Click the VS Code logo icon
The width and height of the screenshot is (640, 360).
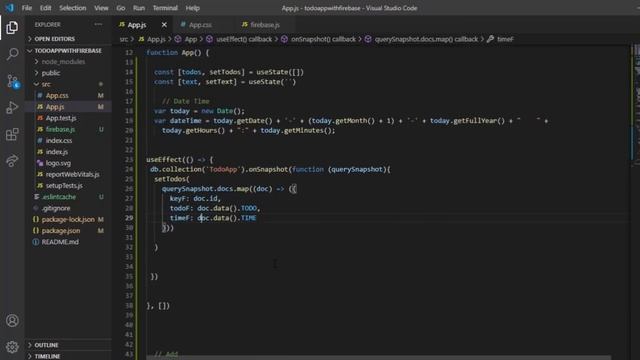[9, 8]
